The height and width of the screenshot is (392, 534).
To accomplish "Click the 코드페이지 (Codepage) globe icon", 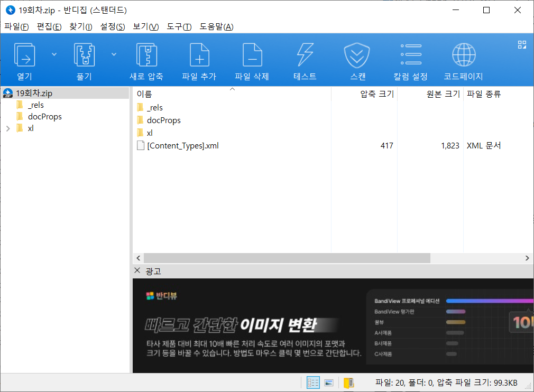I will point(464,55).
